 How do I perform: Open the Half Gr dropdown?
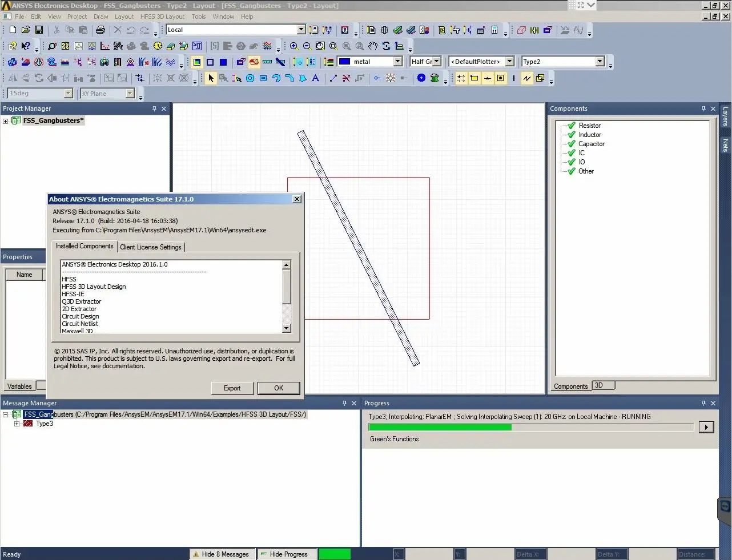click(x=437, y=62)
